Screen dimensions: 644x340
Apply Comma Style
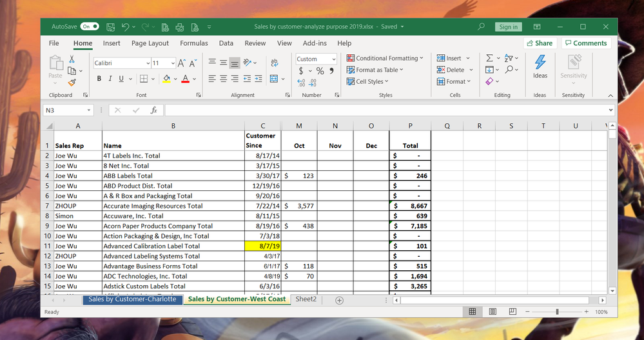tap(331, 71)
